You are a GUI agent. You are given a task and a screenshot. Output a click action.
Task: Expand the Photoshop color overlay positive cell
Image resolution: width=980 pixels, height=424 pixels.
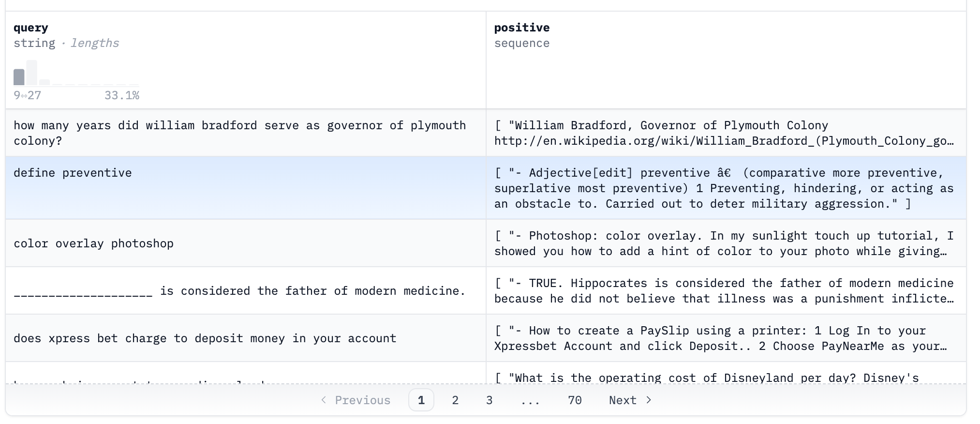[724, 243]
